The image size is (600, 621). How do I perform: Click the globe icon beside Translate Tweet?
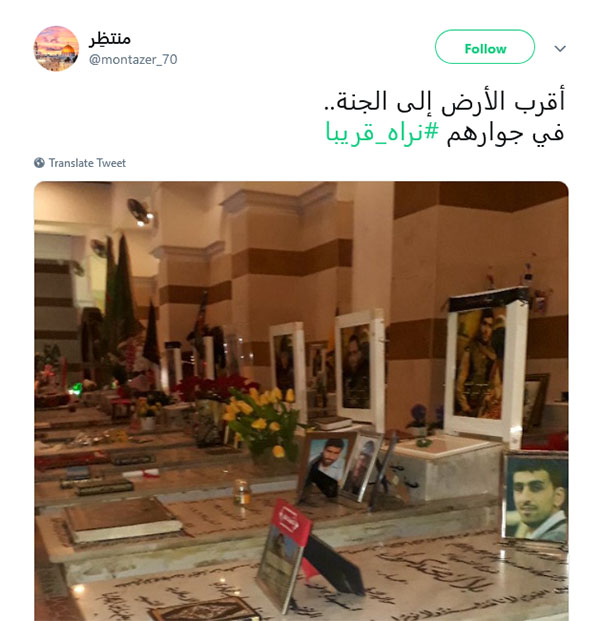[39, 163]
